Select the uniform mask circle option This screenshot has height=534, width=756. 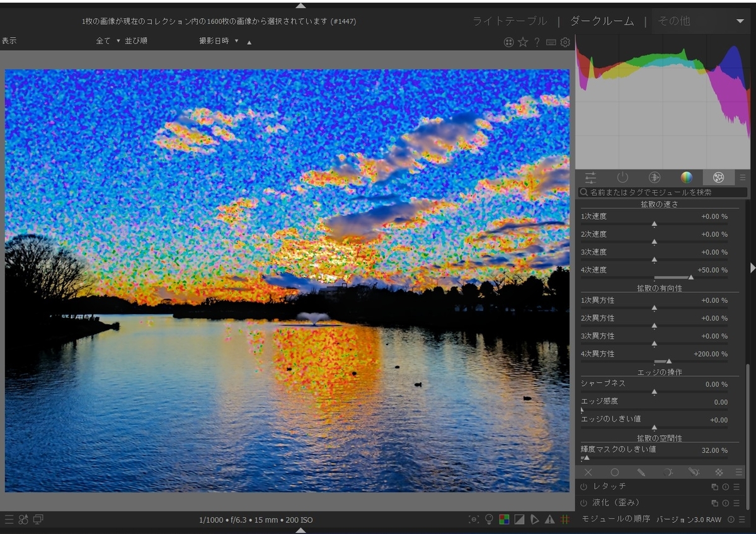615,472
